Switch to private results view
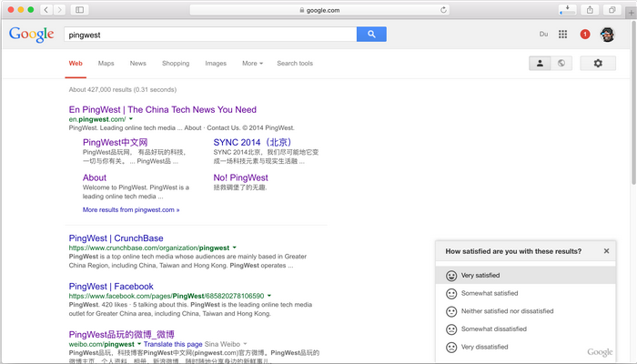 [540, 64]
